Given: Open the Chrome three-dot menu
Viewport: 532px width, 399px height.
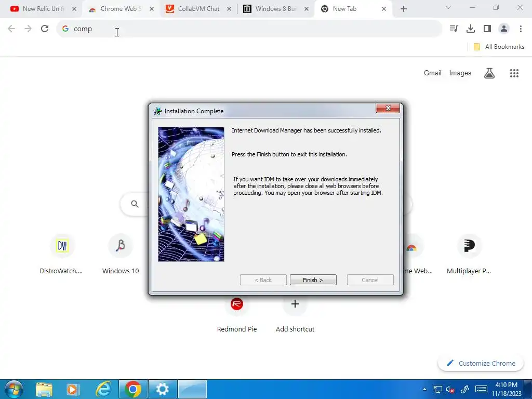Looking at the screenshot, I should (521, 29).
